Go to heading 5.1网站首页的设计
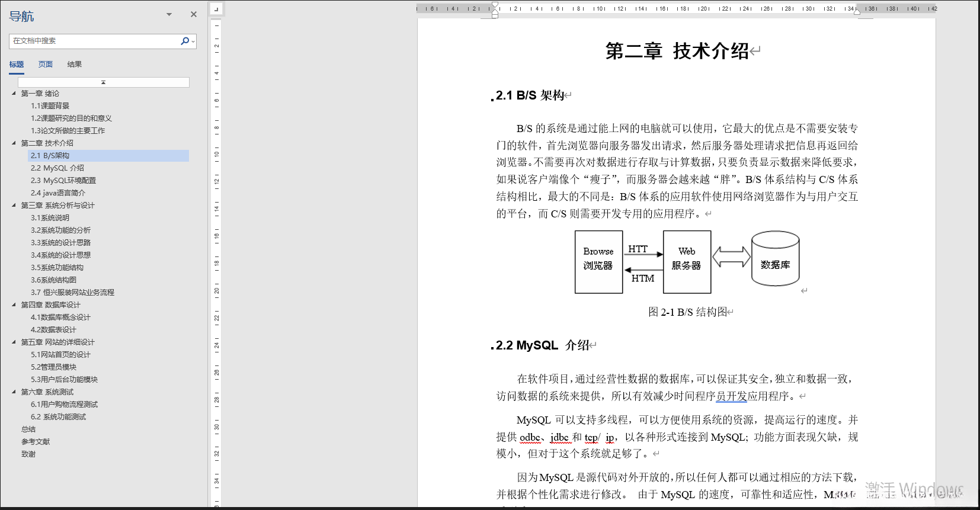 (60, 355)
